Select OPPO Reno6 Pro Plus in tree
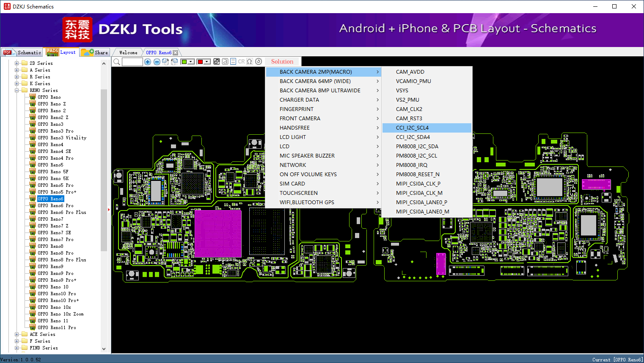644x363 pixels. click(62, 212)
